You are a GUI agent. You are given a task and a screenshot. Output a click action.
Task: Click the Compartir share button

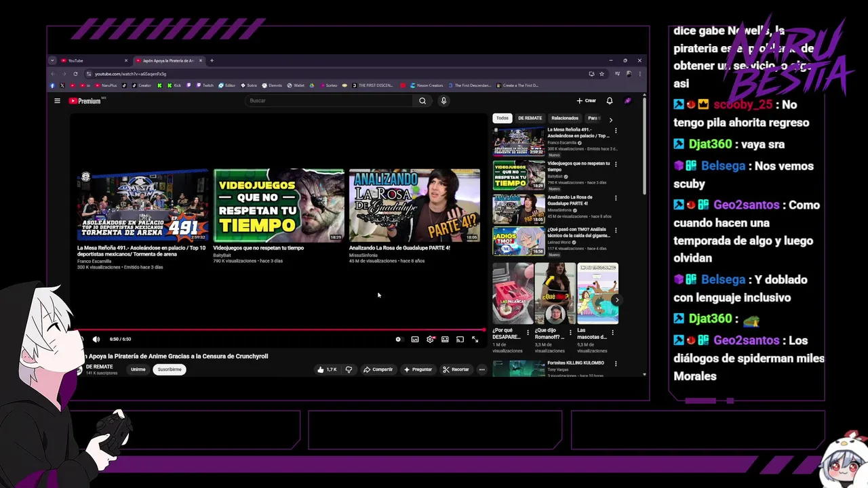[378, 369]
